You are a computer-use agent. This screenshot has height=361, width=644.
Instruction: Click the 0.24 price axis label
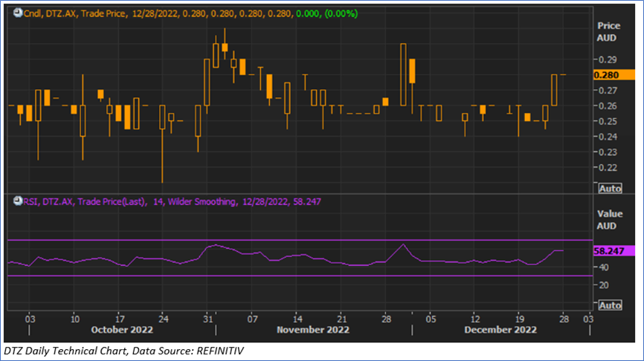click(608, 137)
